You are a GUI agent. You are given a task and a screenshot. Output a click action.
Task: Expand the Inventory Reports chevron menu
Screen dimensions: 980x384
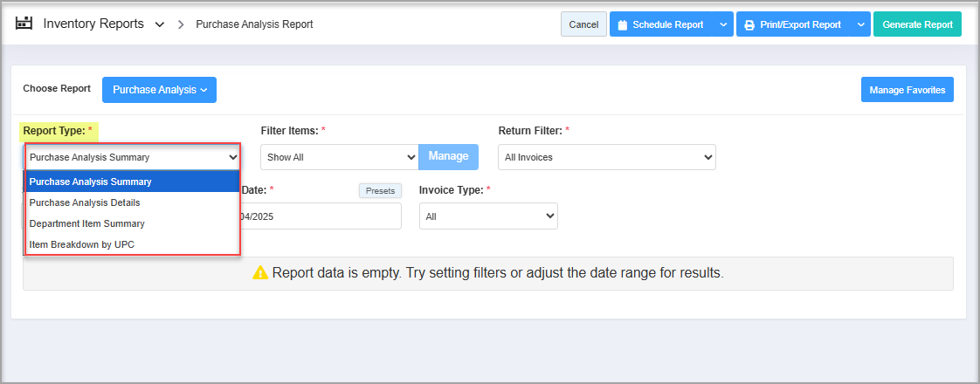tap(159, 24)
